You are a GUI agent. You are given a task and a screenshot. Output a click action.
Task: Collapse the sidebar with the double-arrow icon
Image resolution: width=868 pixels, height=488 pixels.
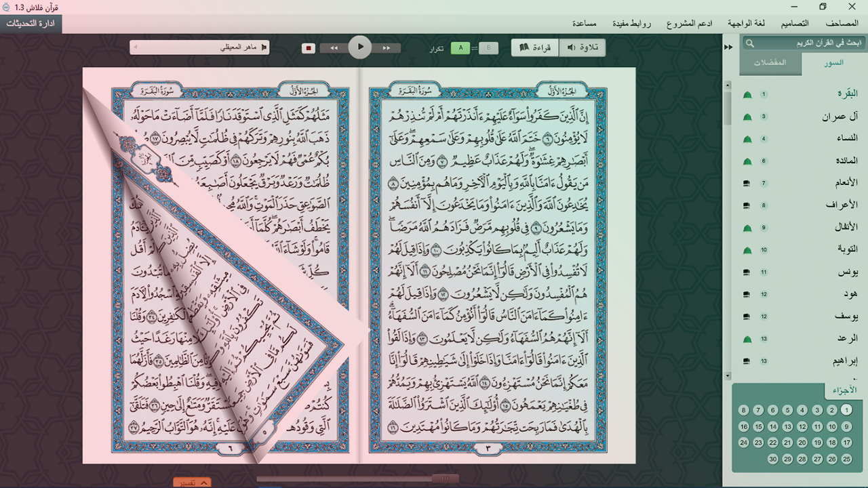pyautogui.click(x=728, y=47)
